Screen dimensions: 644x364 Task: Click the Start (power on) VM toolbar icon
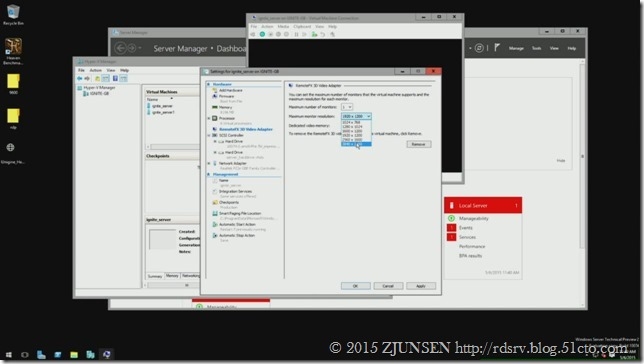point(262,34)
